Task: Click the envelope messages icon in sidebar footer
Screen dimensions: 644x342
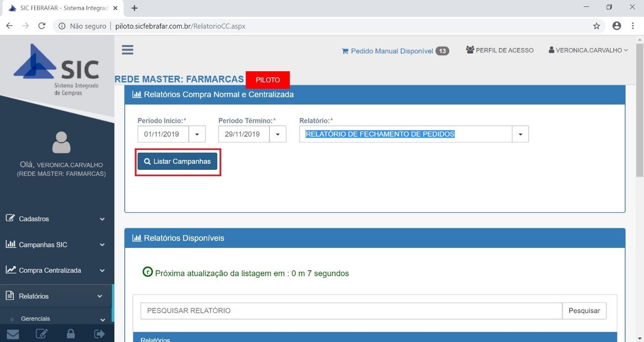Action: click(13, 334)
